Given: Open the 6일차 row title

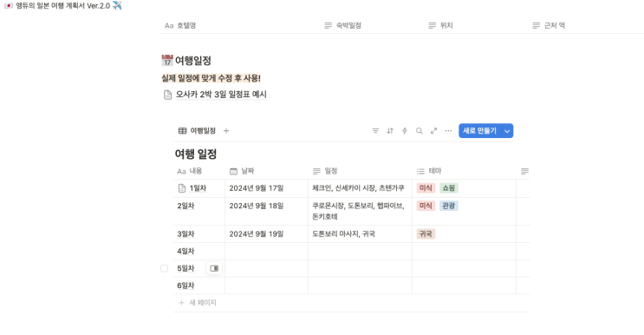Looking at the screenshot, I should [x=185, y=286].
